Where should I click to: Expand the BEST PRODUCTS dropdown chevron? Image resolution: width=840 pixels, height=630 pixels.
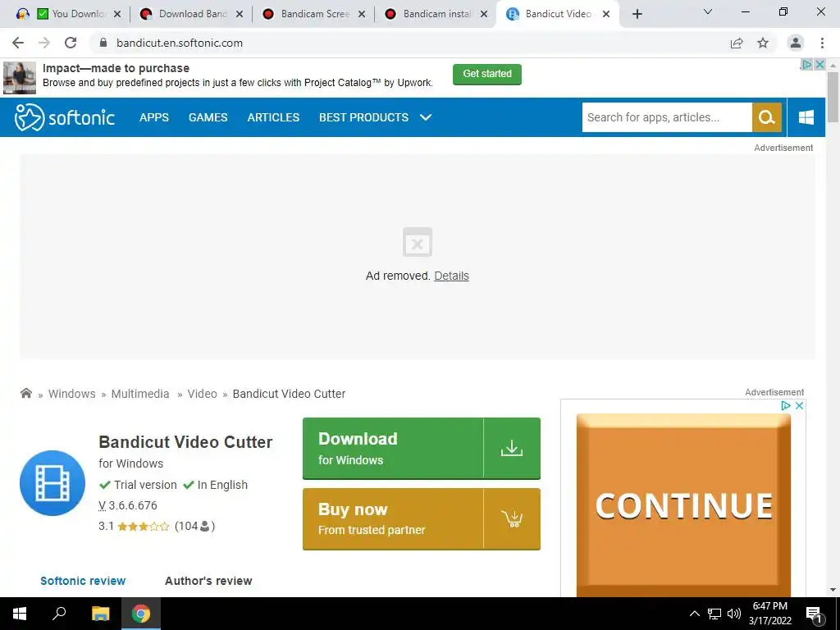pyautogui.click(x=426, y=117)
